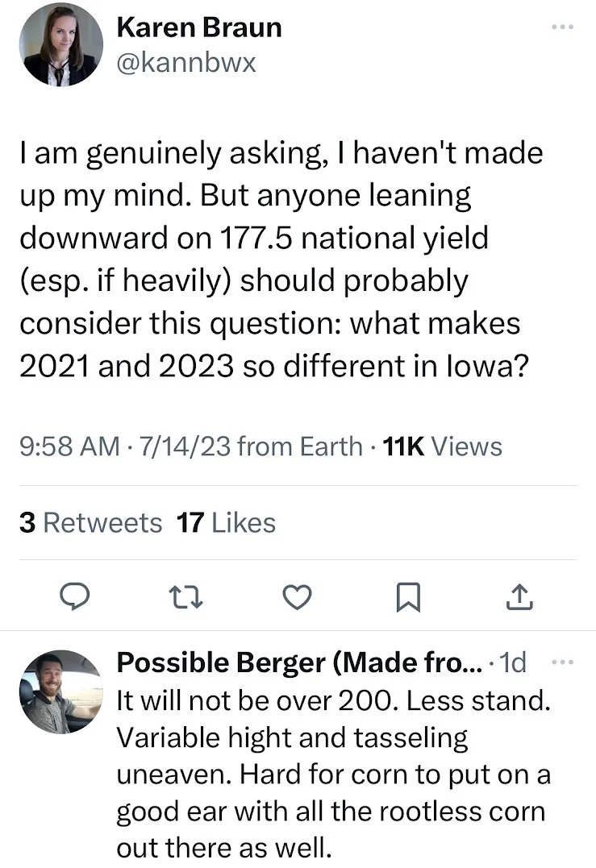The height and width of the screenshot is (868, 596).
Task: Open Possible Berger's profile avatar
Action: click(x=60, y=691)
